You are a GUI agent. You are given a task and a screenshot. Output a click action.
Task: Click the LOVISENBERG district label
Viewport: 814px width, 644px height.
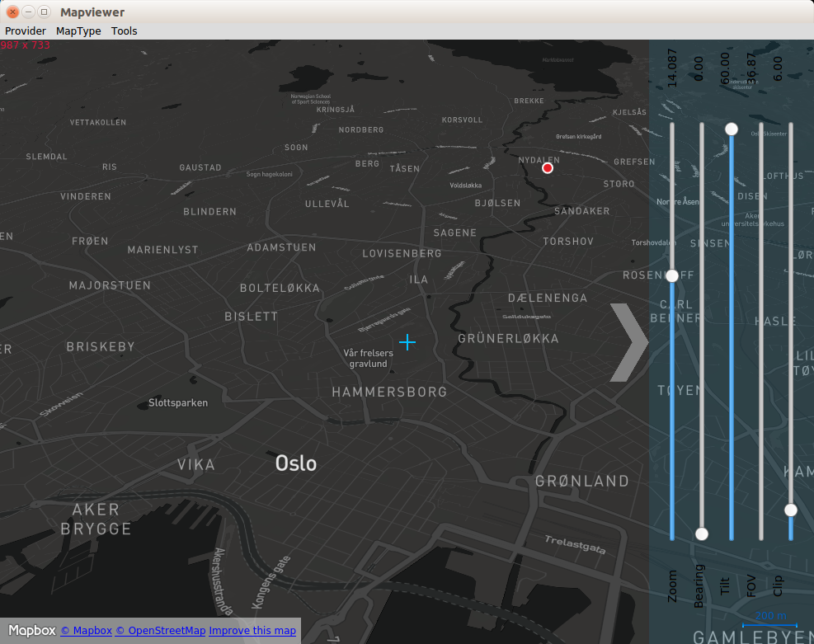click(402, 254)
